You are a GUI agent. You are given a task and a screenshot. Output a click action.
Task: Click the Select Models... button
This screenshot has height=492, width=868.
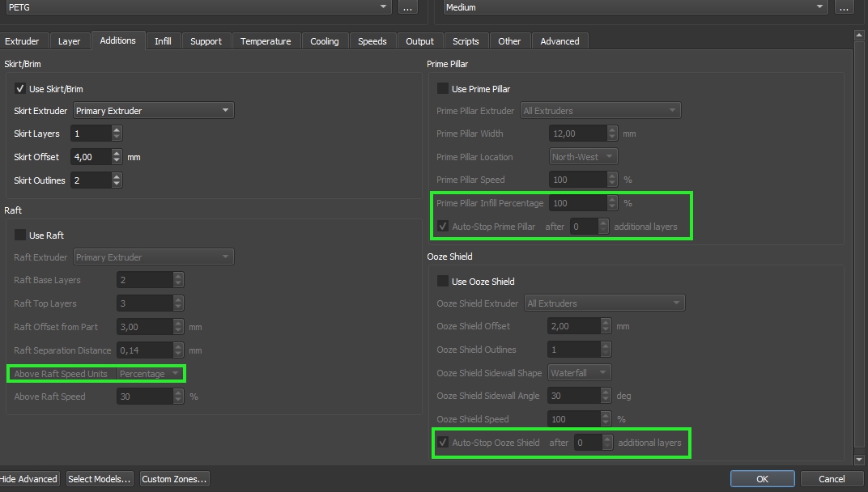click(99, 479)
